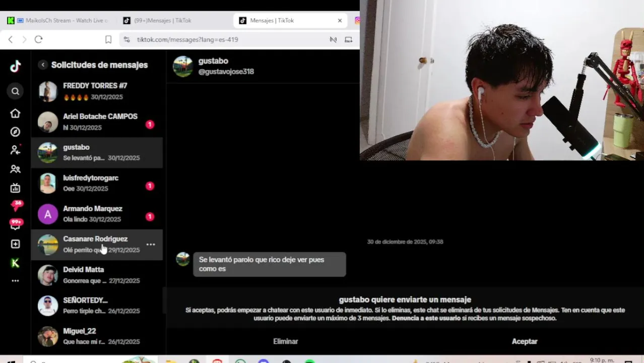Click the unread badge on Armando Marquez
The width and height of the screenshot is (644, 363).
click(x=150, y=217)
